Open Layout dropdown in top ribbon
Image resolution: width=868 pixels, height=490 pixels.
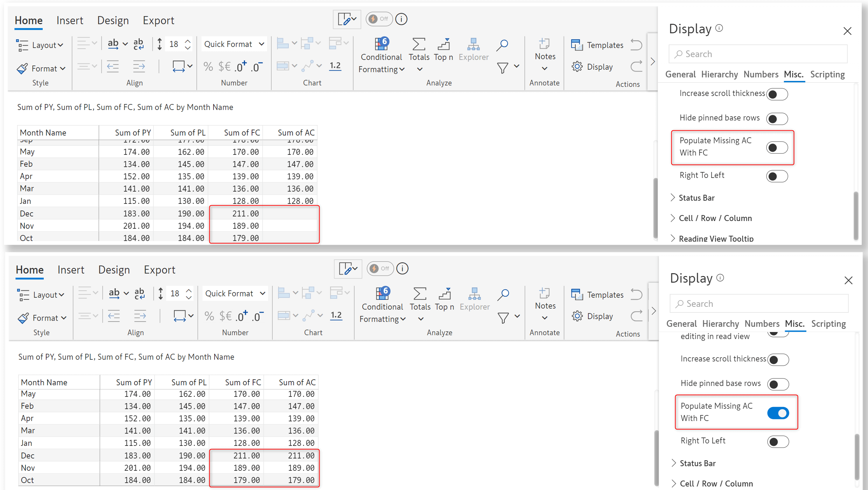coord(40,45)
